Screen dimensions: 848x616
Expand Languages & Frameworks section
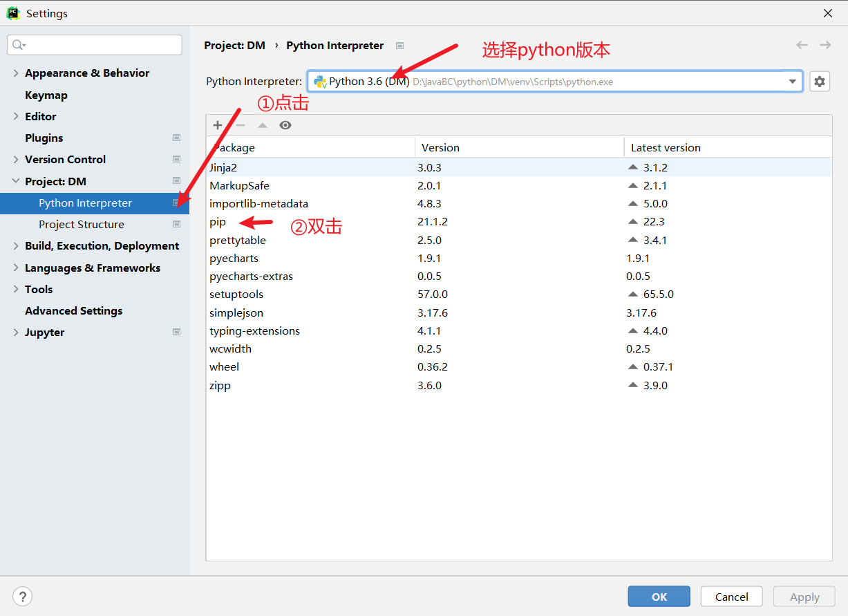[x=16, y=268]
